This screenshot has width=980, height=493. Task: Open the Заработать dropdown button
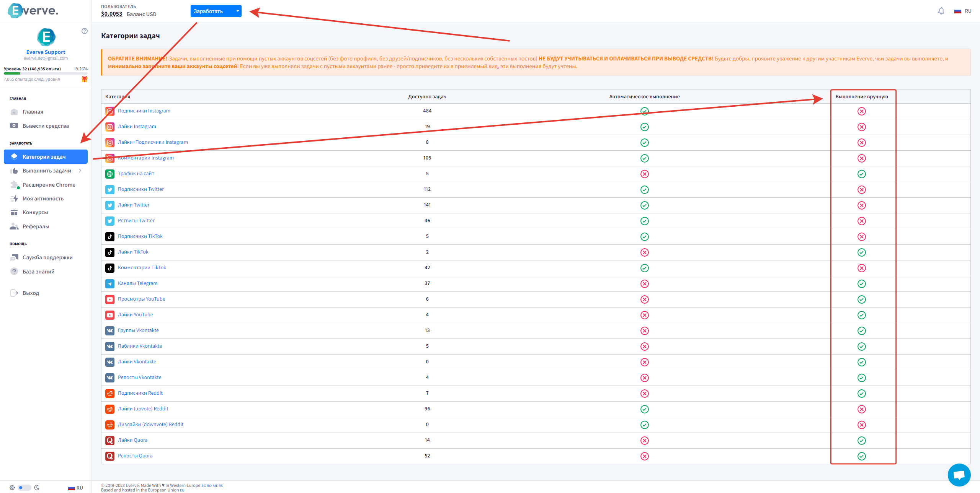point(216,11)
